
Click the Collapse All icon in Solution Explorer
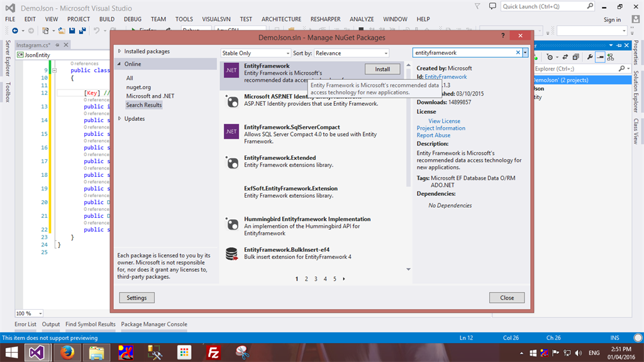click(575, 57)
